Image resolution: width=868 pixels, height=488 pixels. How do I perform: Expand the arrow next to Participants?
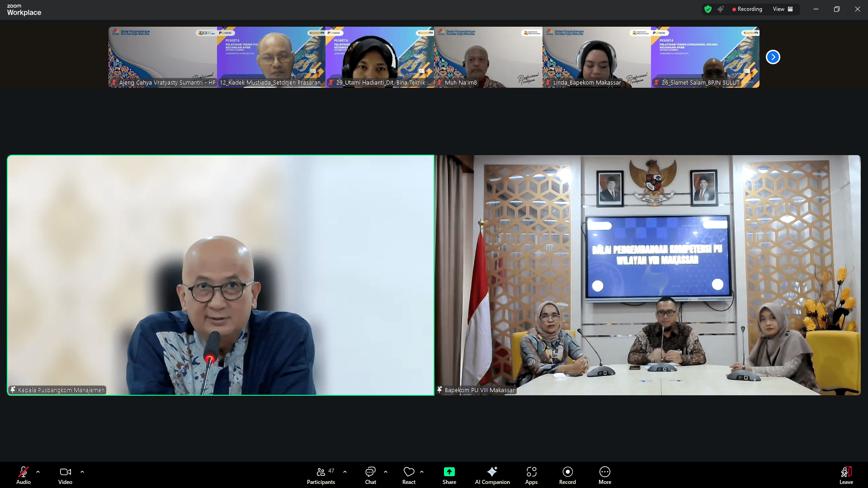point(345,472)
